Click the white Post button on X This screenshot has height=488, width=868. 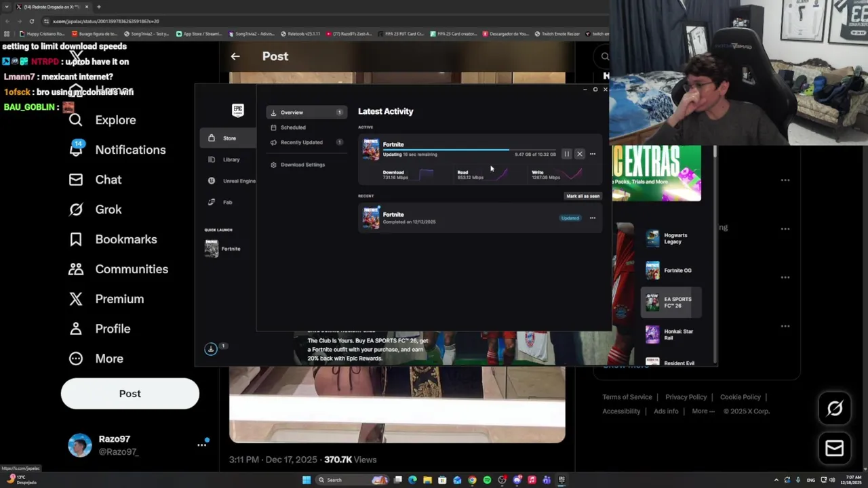click(130, 394)
